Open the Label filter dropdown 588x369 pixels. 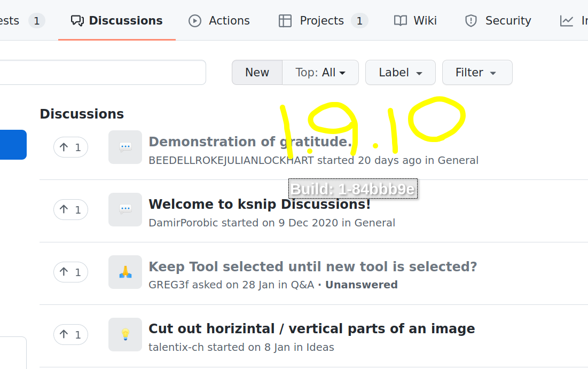[400, 72]
